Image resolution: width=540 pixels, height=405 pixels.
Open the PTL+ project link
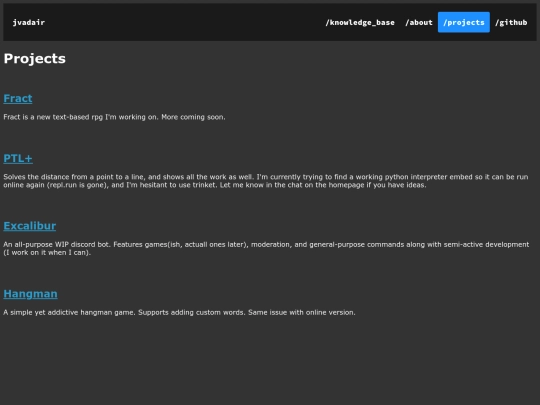click(18, 158)
